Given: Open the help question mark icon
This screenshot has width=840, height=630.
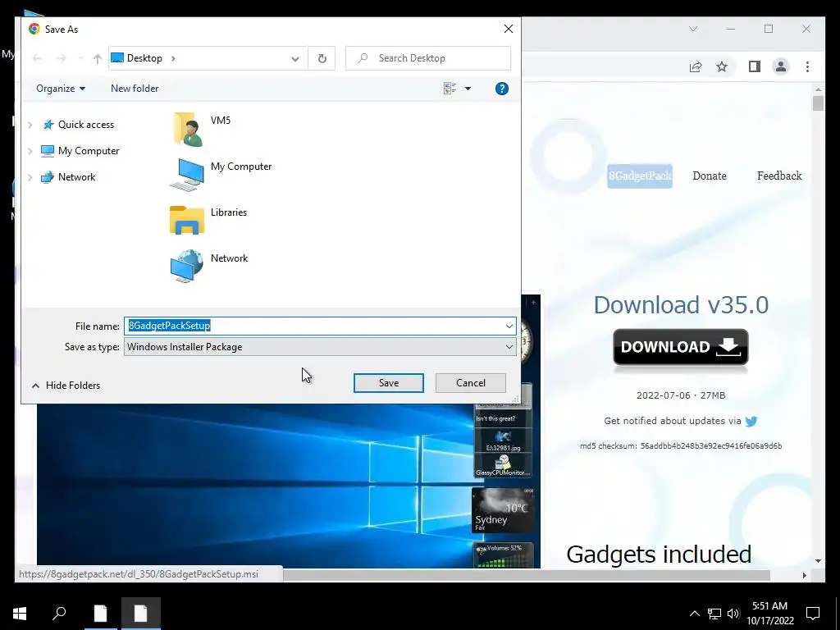Looking at the screenshot, I should click(x=502, y=89).
